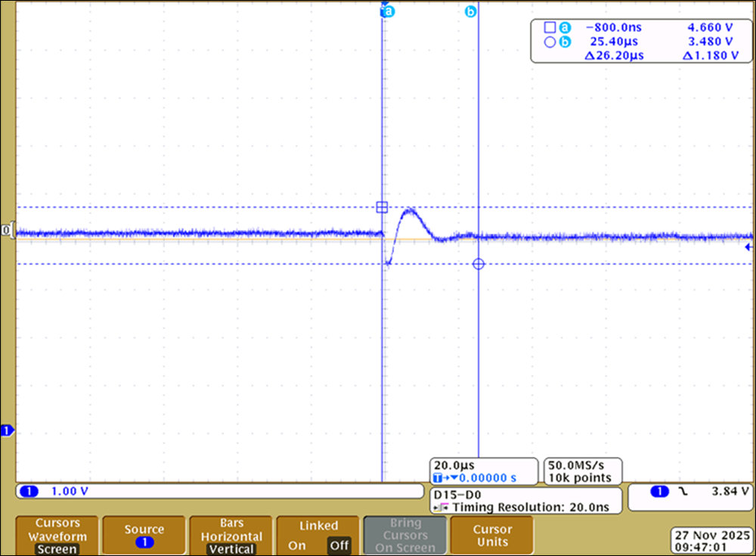Click the trigger level arrow on right edge

(748, 247)
